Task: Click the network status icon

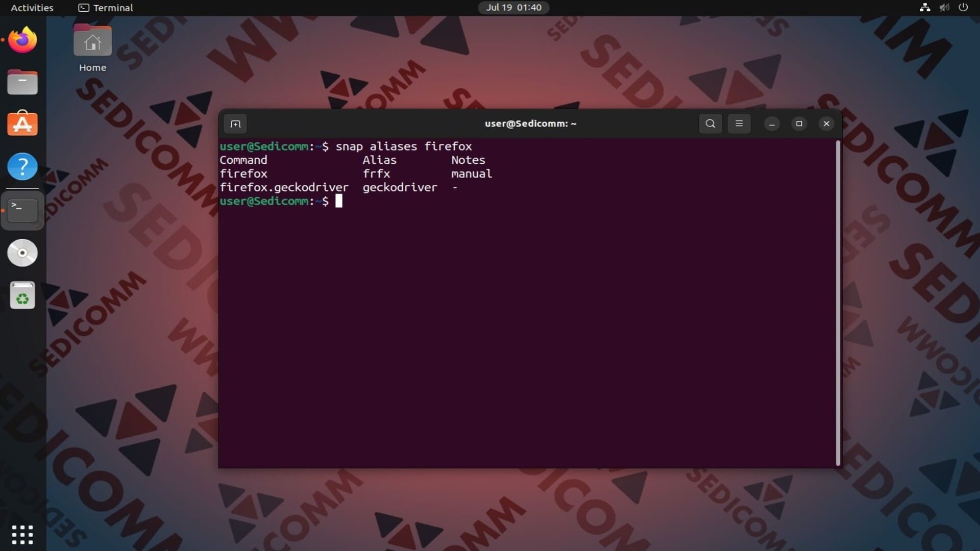Action: tap(924, 8)
